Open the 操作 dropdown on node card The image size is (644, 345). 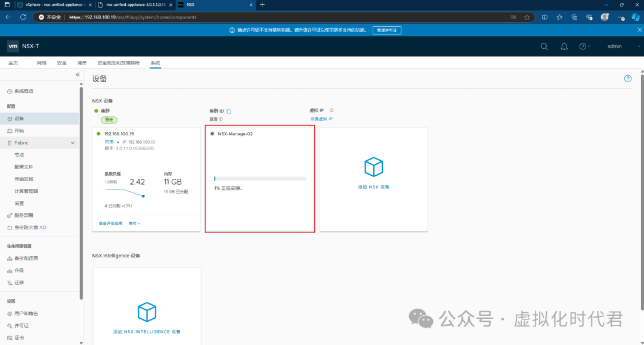point(134,223)
